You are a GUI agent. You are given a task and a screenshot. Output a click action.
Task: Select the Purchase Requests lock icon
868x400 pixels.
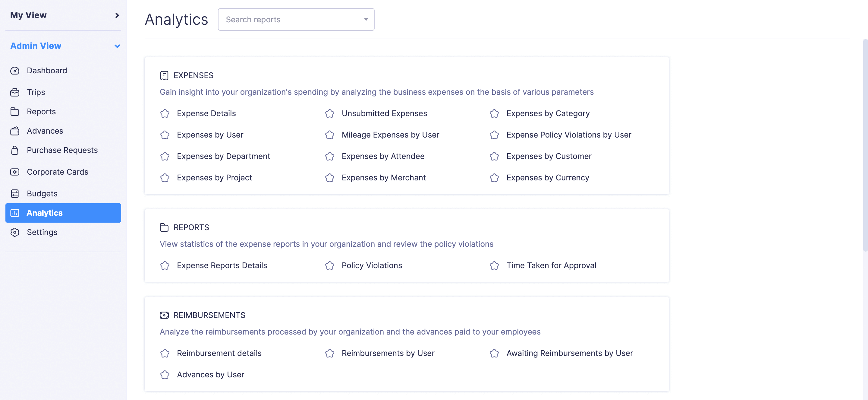click(x=15, y=150)
